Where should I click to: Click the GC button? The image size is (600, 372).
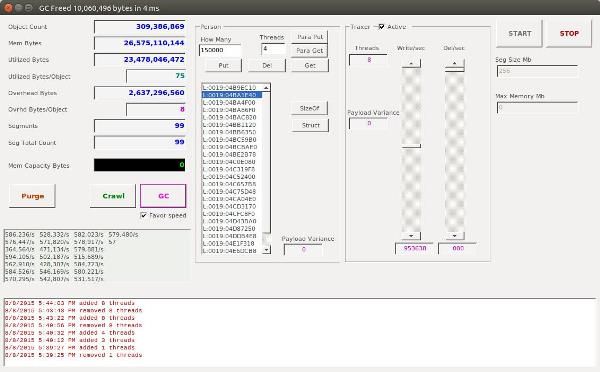point(163,196)
